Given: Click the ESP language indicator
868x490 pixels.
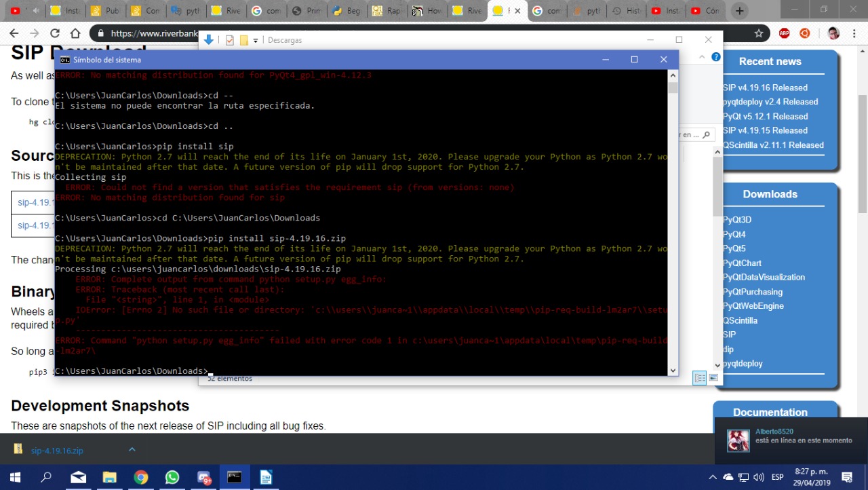Looking at the screenshot, I should 778,477.
